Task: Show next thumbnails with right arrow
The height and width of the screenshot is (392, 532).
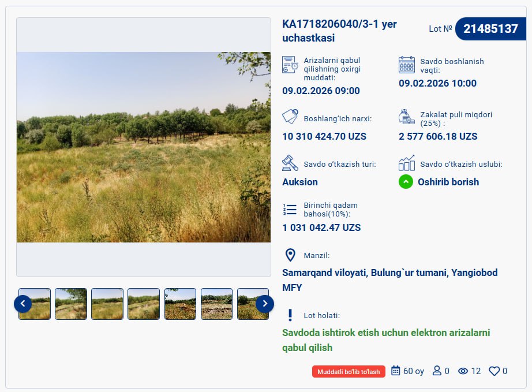Action: click(264, 304)
